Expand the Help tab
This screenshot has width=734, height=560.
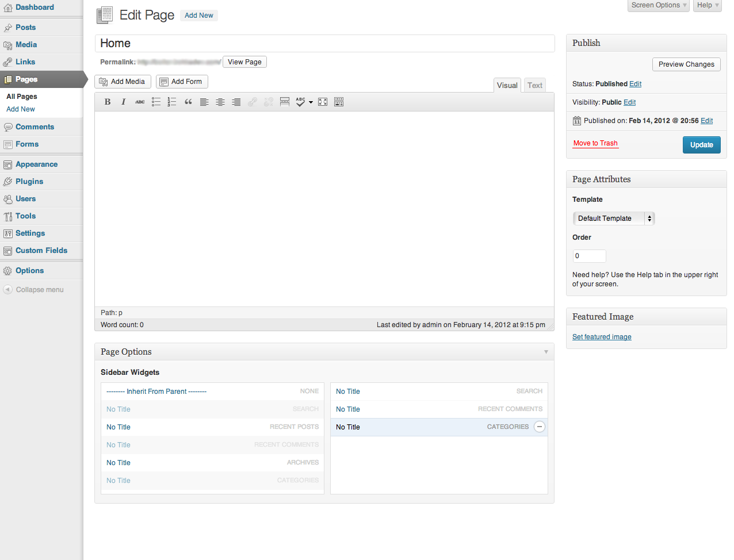(708, 5)
